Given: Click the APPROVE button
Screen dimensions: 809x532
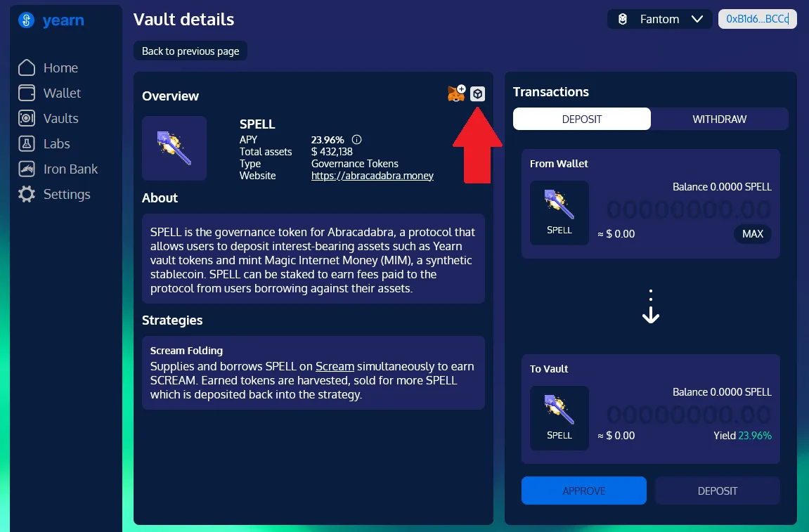Looking at the screenshot, I should pos(584,491).
